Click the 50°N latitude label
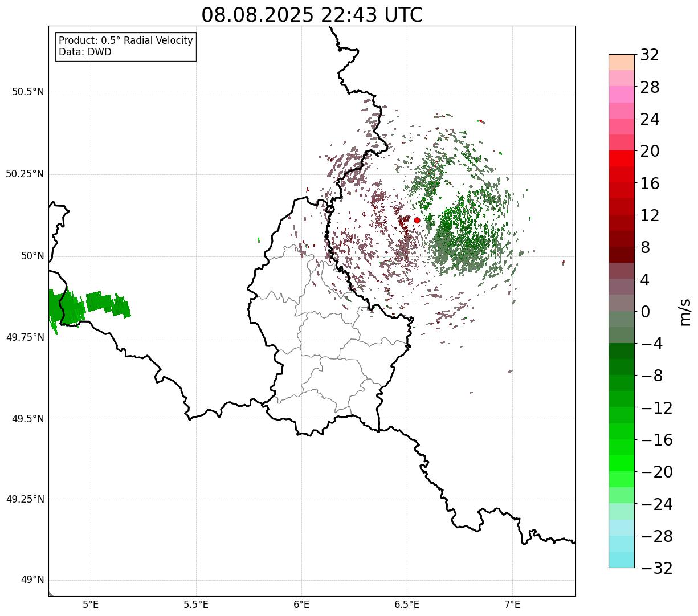The image size is (698, 616). (x=32, y=256)
